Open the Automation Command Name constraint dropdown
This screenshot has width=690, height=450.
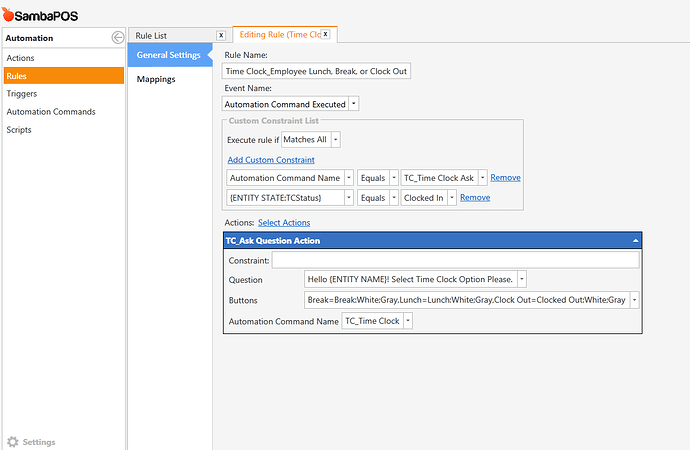(x=348, y=177)
